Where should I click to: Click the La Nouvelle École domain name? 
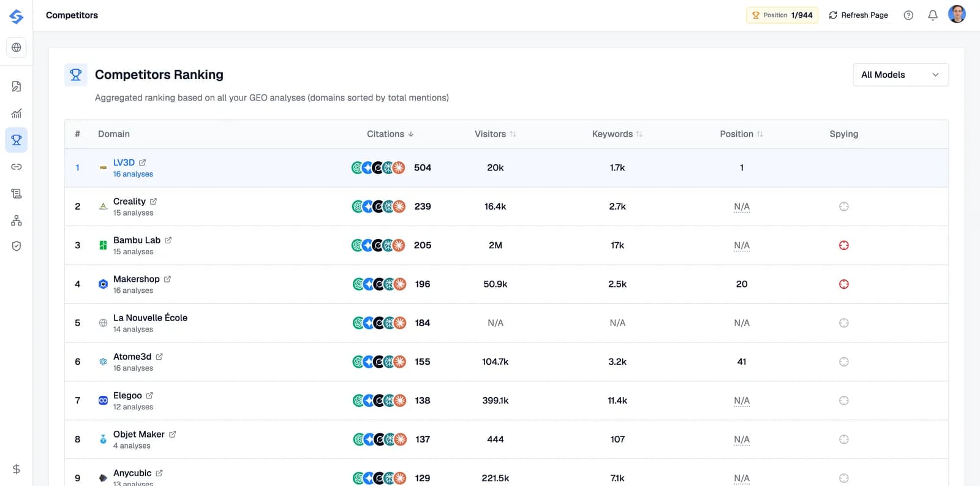click(150, 317)
